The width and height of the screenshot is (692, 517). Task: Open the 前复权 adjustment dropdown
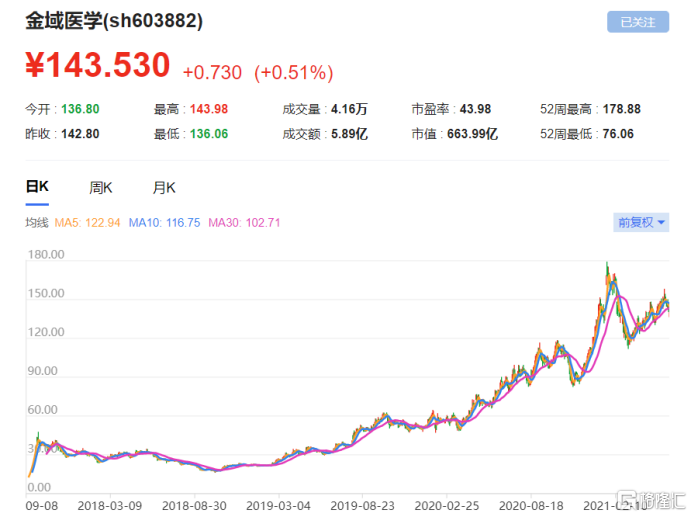click(x=641, y=223)
